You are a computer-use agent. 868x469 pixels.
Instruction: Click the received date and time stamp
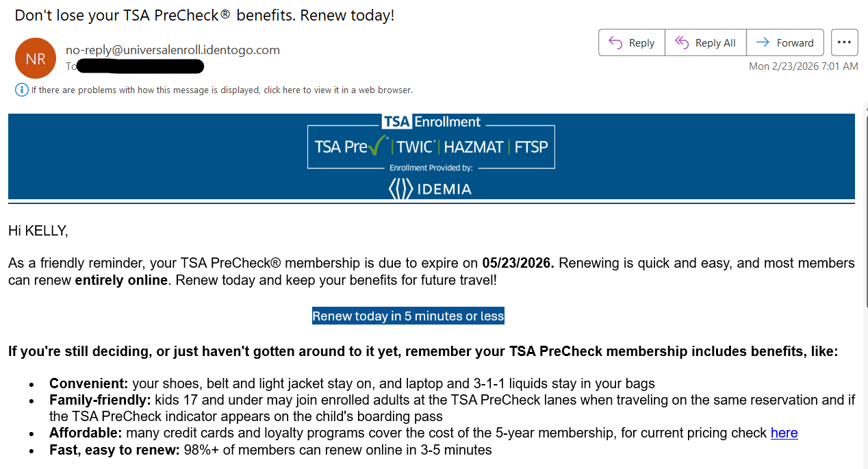point(803,66)
